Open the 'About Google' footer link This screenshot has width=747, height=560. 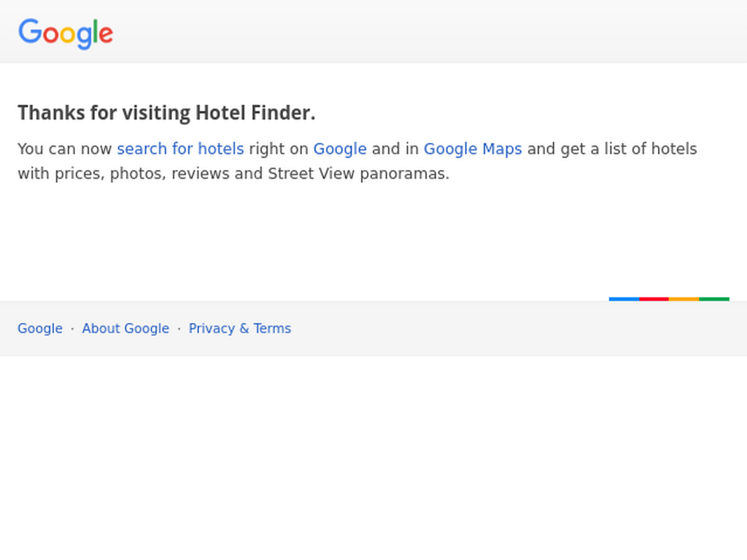pos(125,329)
